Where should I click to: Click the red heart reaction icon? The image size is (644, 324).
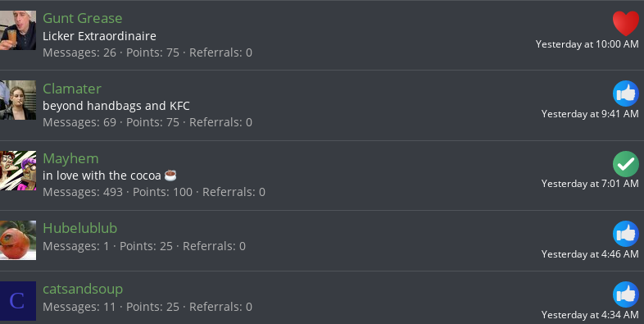(x=625, y=24)
